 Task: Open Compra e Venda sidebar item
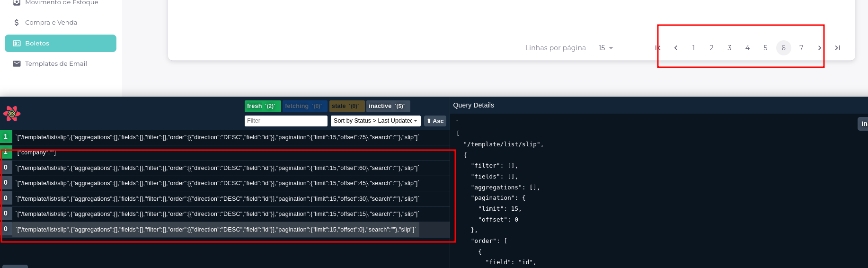coord(61,22)
